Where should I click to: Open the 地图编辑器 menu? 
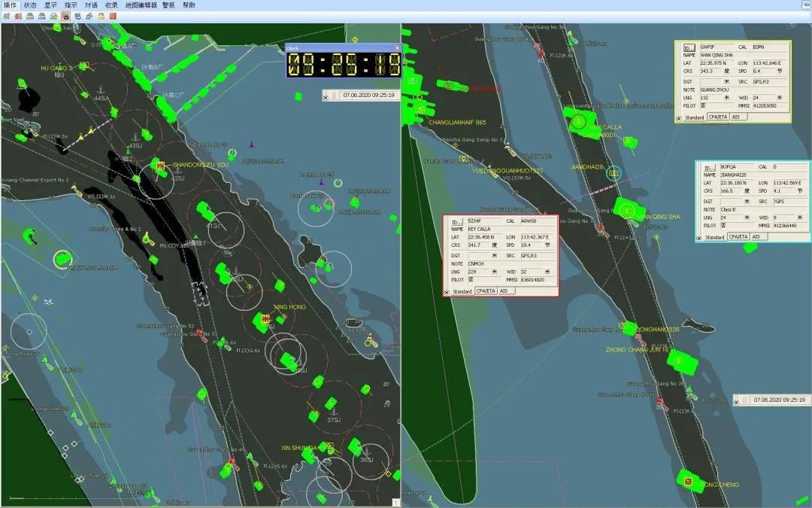[141, 5]
